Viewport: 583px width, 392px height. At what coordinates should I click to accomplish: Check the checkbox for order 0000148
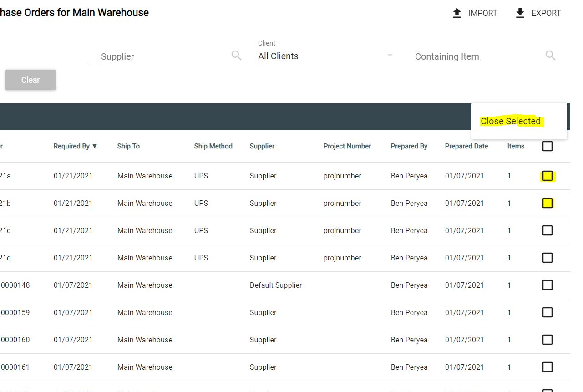point(547,285)
